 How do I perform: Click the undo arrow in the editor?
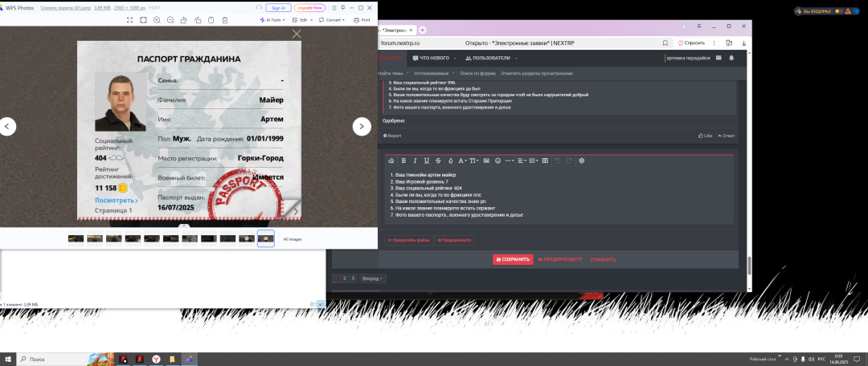[x=558, y=161]
